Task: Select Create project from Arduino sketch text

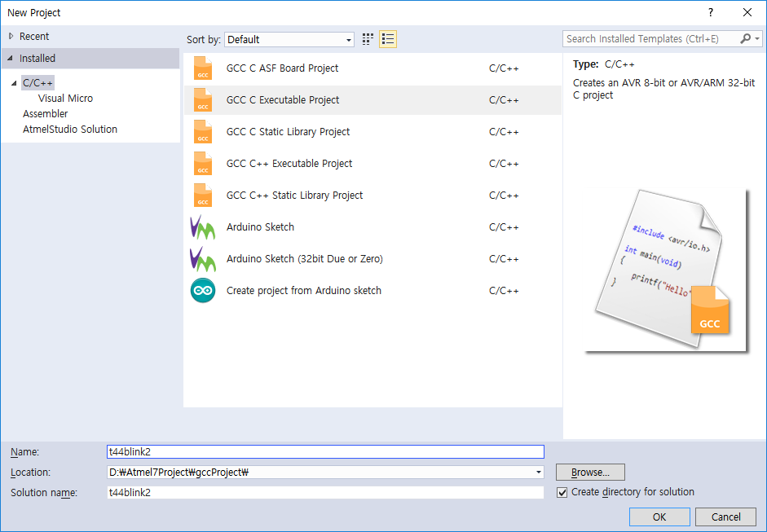Action: [304, 291]
